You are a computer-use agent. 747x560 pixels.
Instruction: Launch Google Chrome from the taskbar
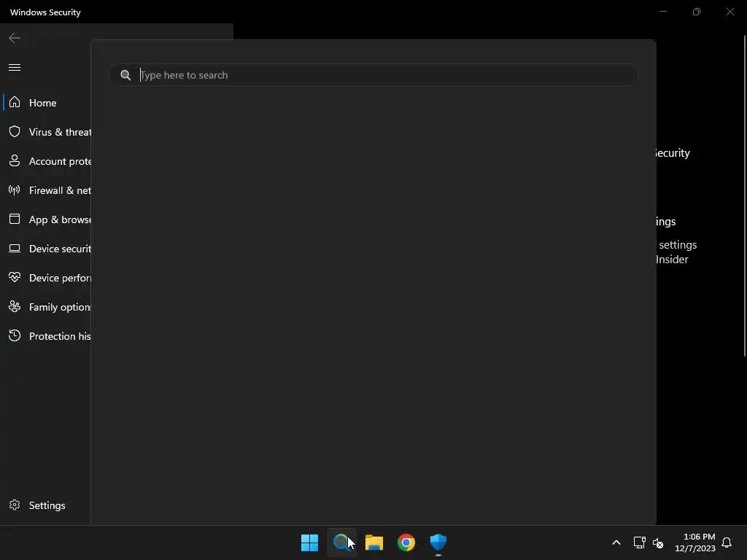406,542
